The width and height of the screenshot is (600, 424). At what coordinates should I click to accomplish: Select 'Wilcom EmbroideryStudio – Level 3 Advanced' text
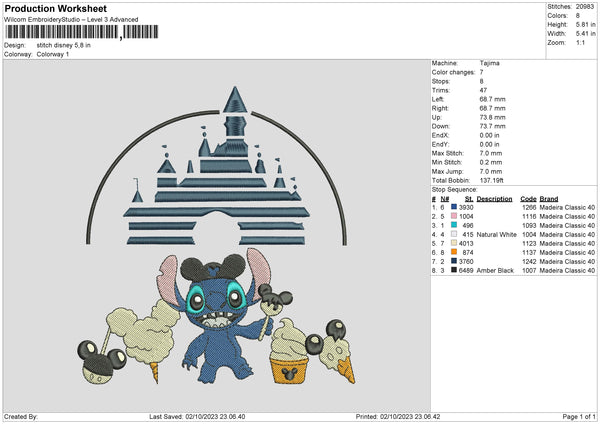(x=71, y=20)
